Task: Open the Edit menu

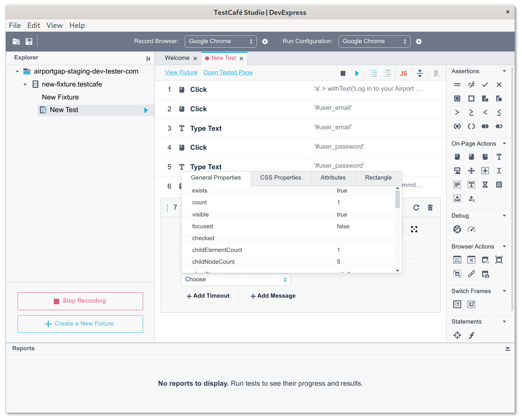Action: (34, 26)
